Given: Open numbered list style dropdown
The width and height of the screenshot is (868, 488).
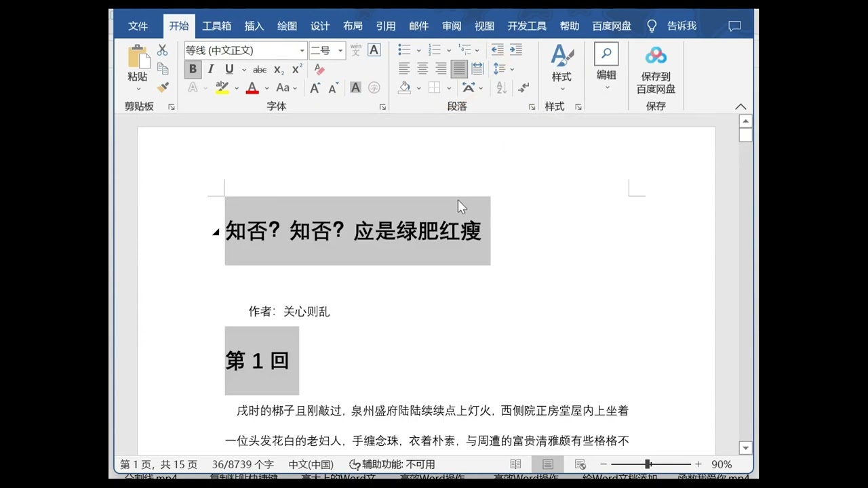Looking at the screenshot, I should pos(448,50).
